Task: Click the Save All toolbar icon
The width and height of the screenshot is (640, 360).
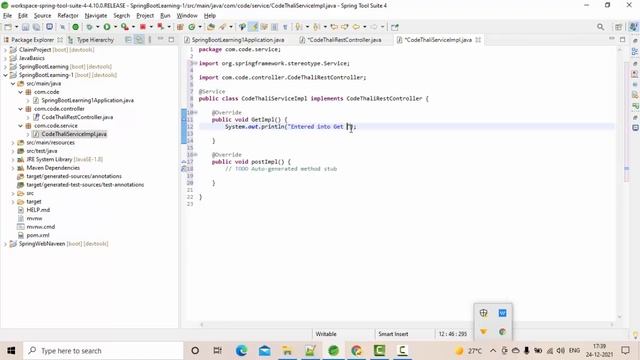Action: point(36,27)
